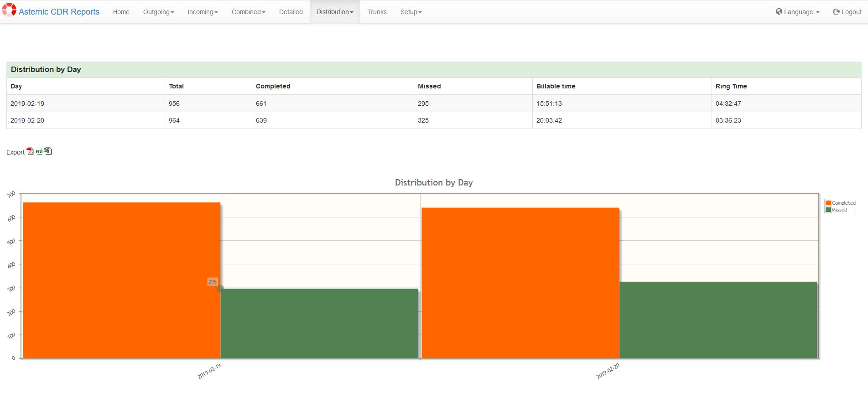Viewport: 868px width, 397px height.
Task: Click the globe icon beside Language
Action: pos(779,11)
